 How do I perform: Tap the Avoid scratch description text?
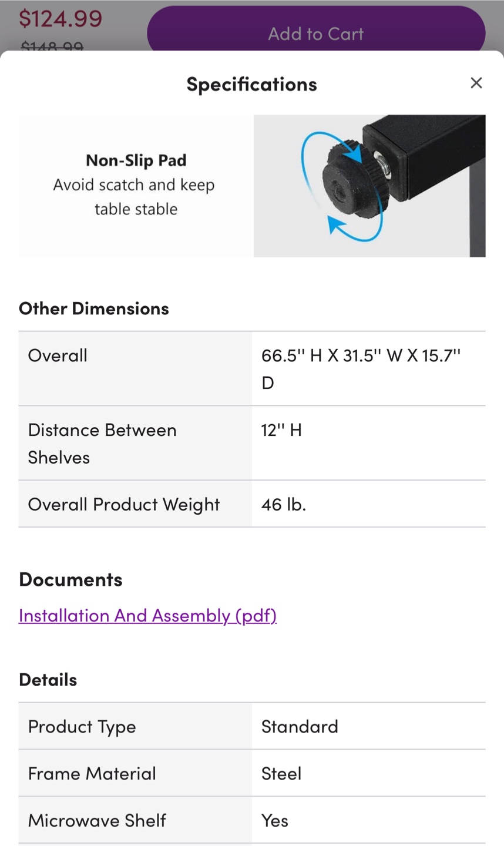click(x=135, y=197)
